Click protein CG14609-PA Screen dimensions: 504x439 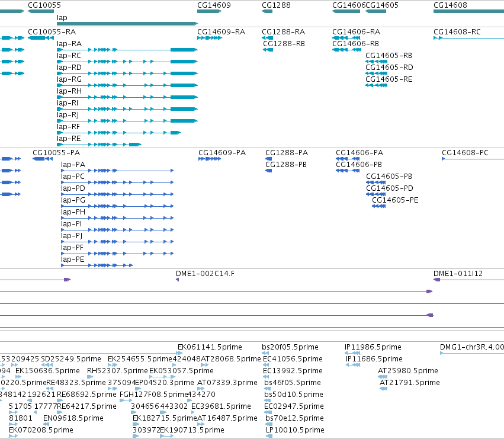point(210,159)
